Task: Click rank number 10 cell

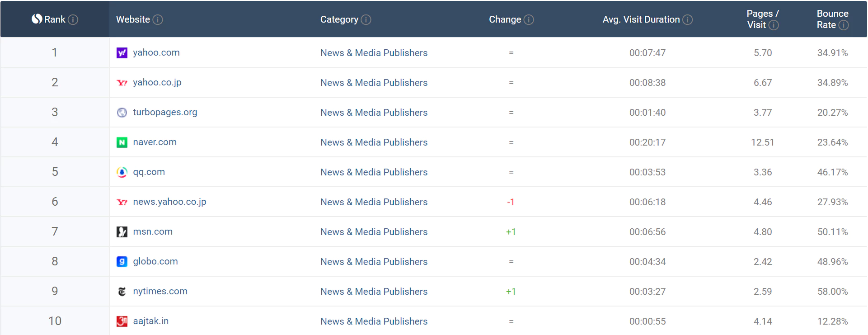Action: click(x=55, y=321)
